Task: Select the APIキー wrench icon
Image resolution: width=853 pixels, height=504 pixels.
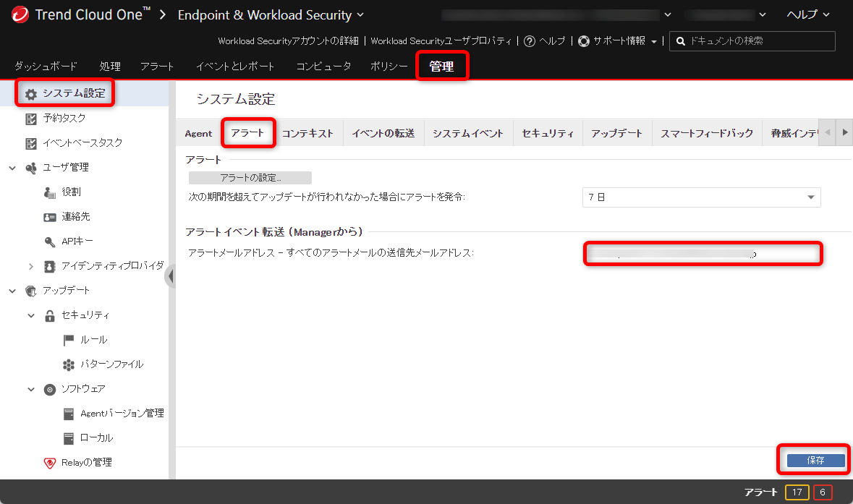Action: pyautogui.click(x=48, y=241)
